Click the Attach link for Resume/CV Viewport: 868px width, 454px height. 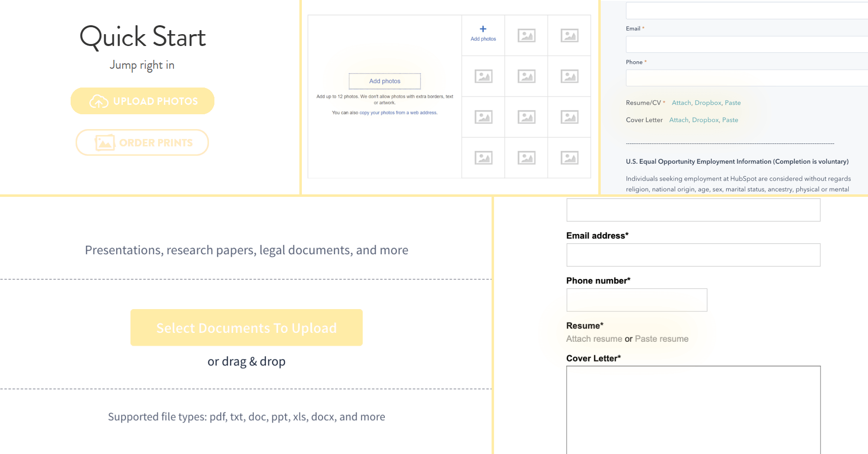coord(681,102)
